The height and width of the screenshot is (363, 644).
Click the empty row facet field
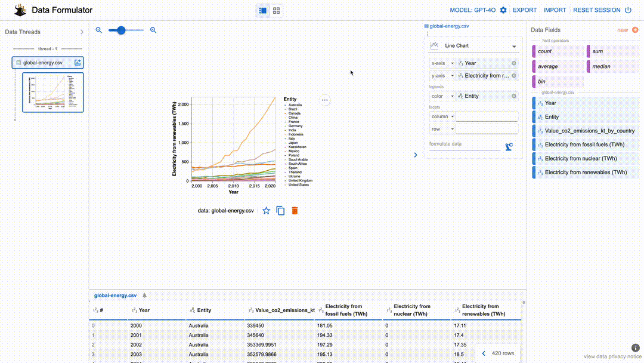tap(487, 129)
